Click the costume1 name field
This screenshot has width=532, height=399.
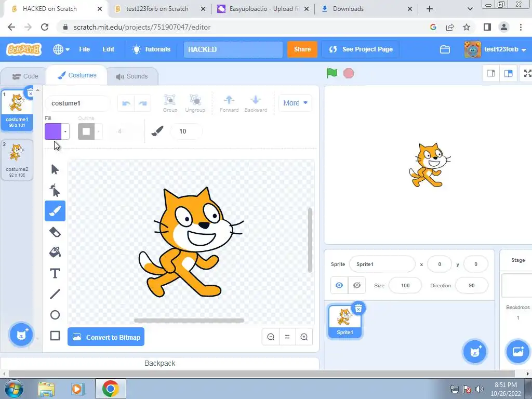click(x=78, y=103)
